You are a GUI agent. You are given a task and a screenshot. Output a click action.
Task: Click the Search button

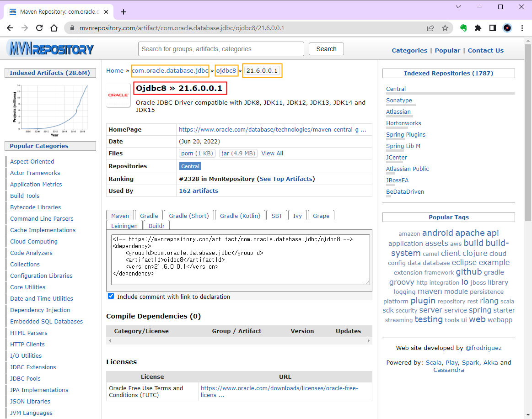point(326,49)
